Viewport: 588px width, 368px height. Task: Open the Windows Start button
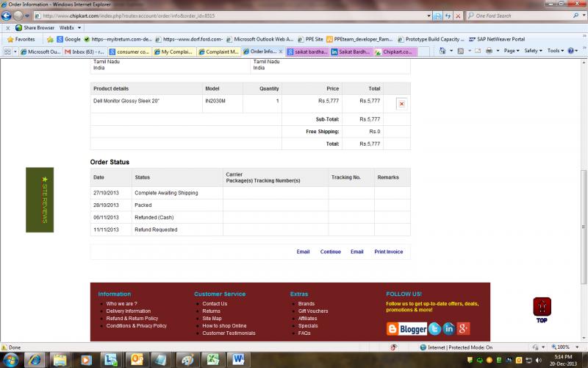pos(10,360)
